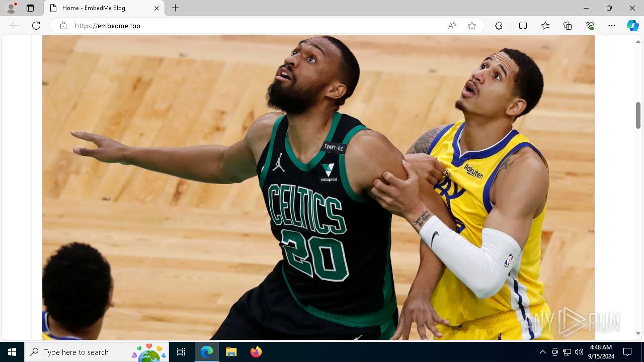Open the notification center icon

[627, 352]
